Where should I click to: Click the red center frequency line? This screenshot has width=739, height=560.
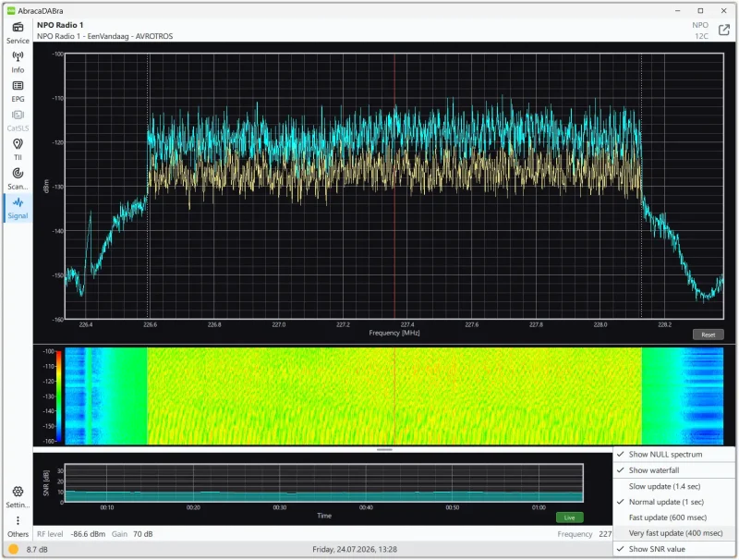click(x=394, y=186)
